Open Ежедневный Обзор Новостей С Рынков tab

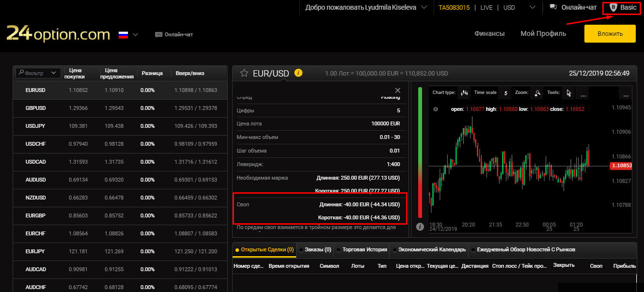point(522,250)
